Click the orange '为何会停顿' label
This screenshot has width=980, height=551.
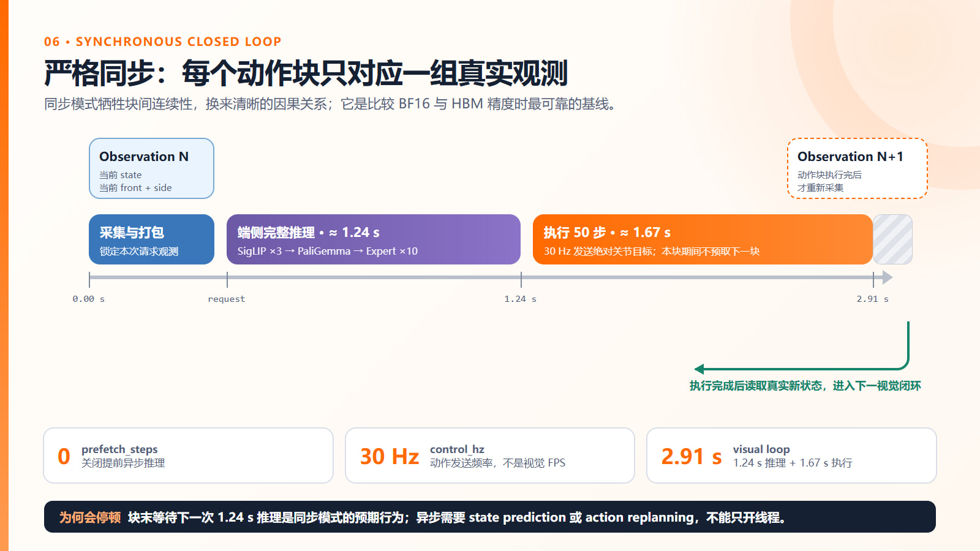coord(90,517)
